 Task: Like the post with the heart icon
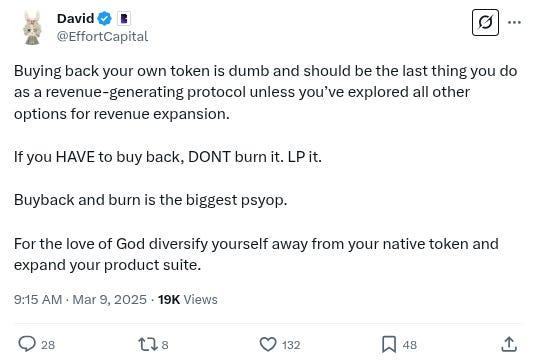[x=268, y=344]
